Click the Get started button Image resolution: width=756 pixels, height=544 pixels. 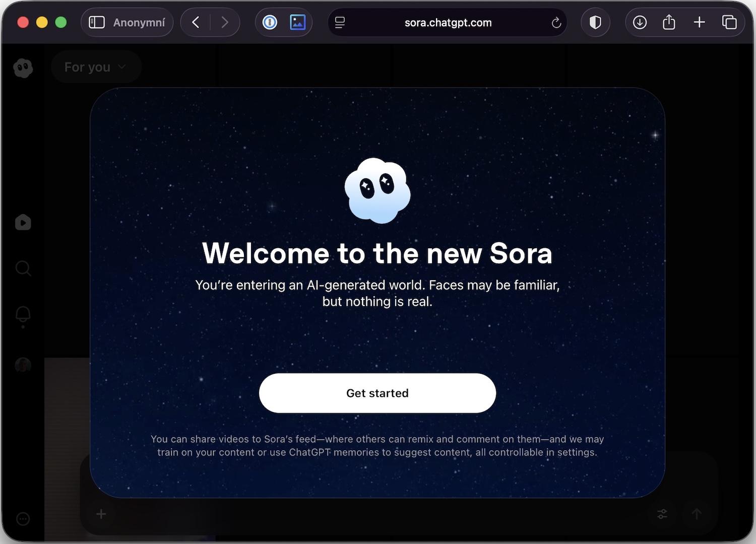(x=377, y=393)
